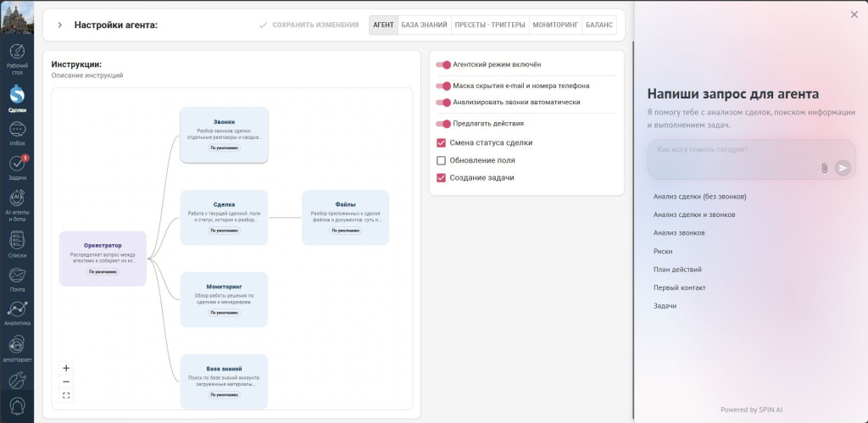The width and height of the screenshot is (868, 423).
Task: Open the Рабочий стол dashboard icon
Action: (x=17, y=52)
